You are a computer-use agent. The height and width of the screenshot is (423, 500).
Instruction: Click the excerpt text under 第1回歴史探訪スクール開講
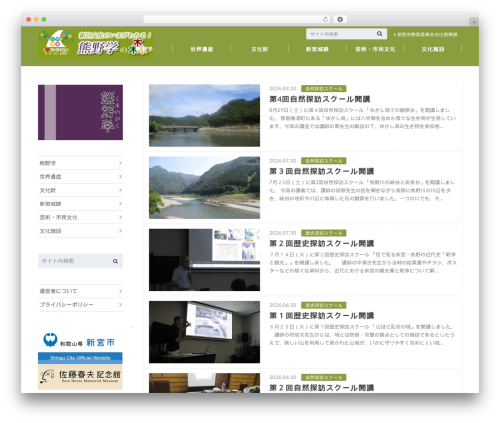pyautogui.click(x=362, y=335)
